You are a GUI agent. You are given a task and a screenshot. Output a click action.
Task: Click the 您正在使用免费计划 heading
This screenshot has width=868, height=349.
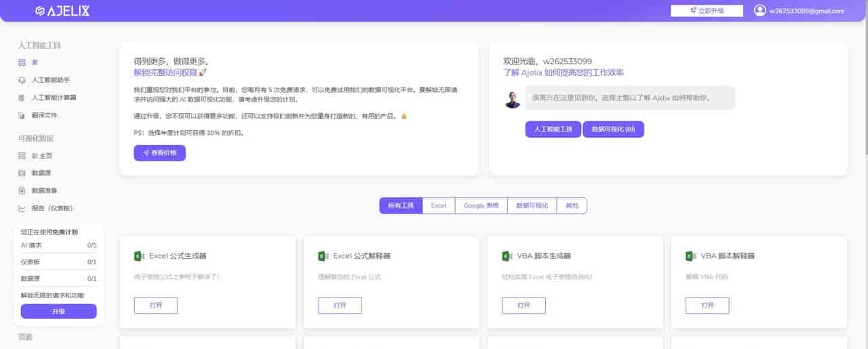tap(49, 232)
